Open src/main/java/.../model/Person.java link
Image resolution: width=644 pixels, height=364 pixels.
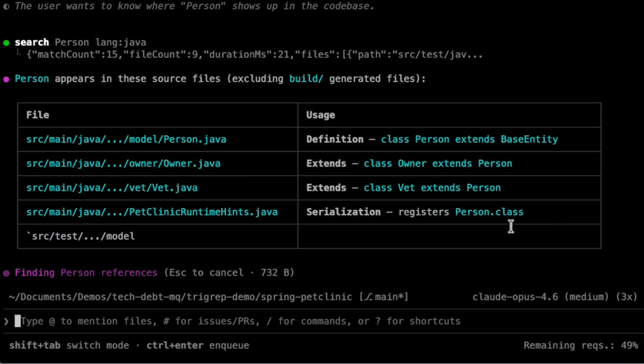pos(126,139)
